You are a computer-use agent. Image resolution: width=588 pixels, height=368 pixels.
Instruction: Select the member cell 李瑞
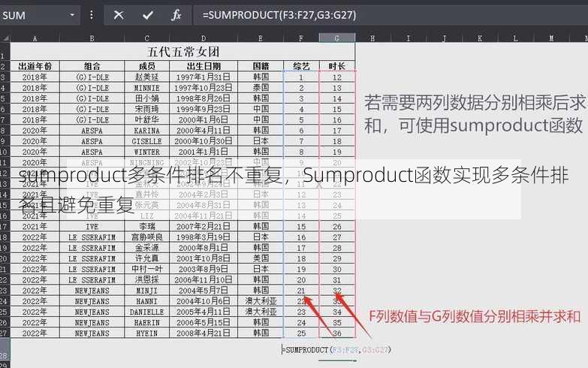pos(146,227)
